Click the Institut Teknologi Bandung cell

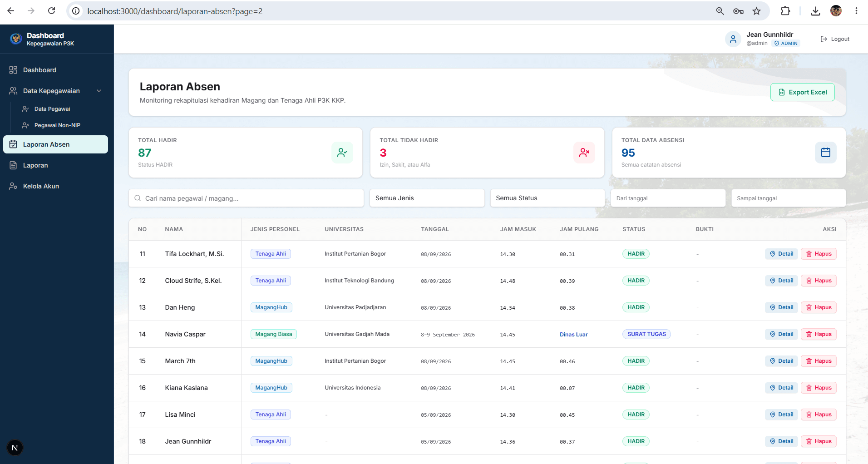359,281
